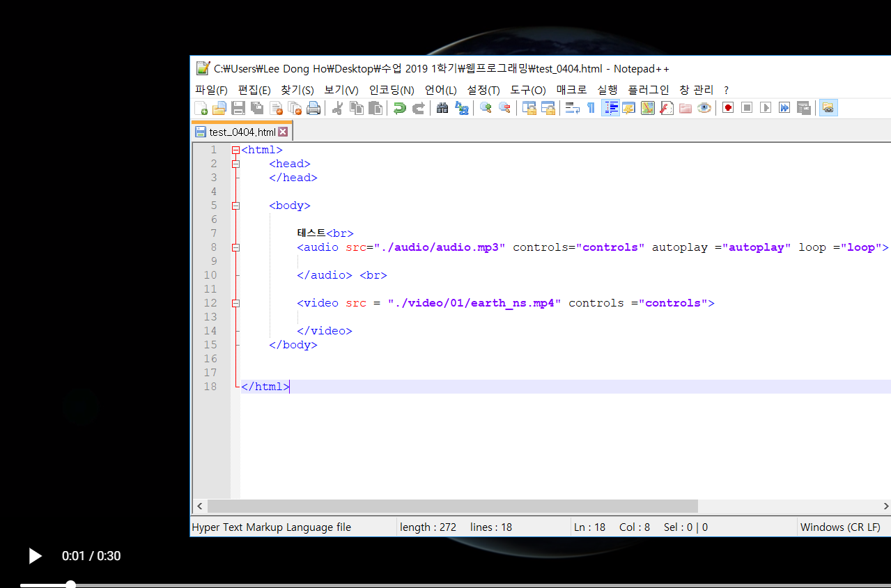The width and height of the screenshot is (891, 588).
Task: Open the 인코딩(N) menu
Action: (x=392, y=90)
